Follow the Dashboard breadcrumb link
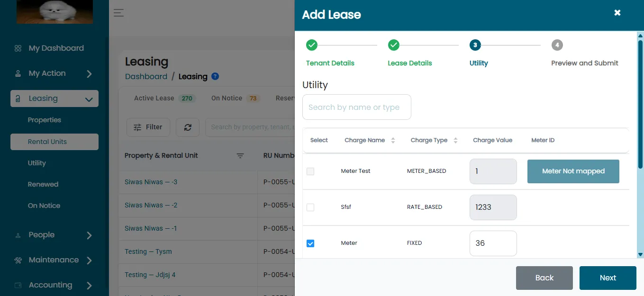Image resolution: width=644 pixels, height=296 pixels. 146,76
